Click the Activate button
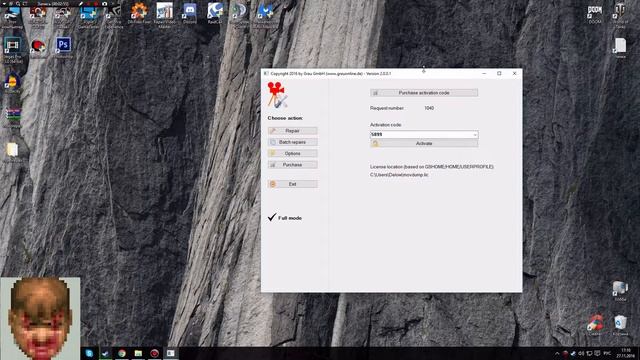The height and width of the screenshot is (360, 640). [x=424, y=144]
